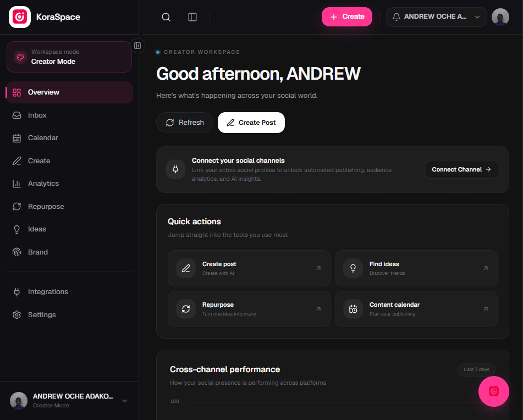Open the arrow on Repurpose card
Image resolution: width=523 pixels, height=420 pixels.
pyautogui.click(x=318, y=309)
